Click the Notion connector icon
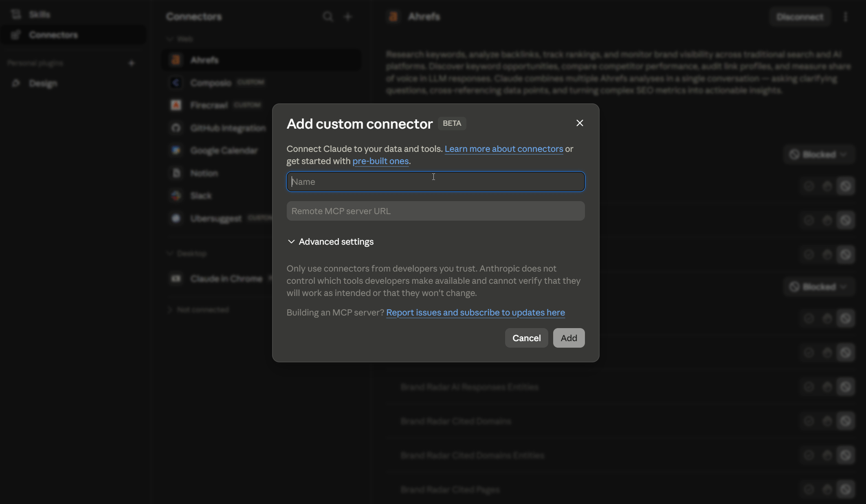This screenshot has width=866, height=504. pos(176,173)
